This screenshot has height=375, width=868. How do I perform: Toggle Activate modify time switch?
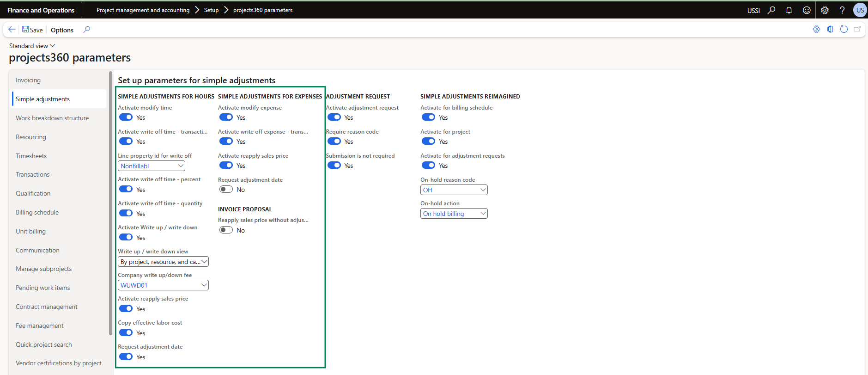point(126,117)
